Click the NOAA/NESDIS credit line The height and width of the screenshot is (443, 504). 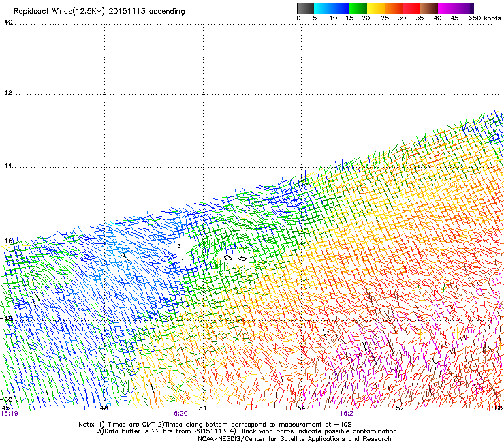[294, 439]
